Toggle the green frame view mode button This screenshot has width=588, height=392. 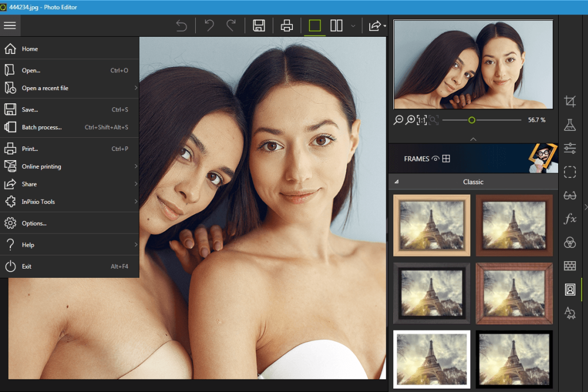(x=314, y=25)
